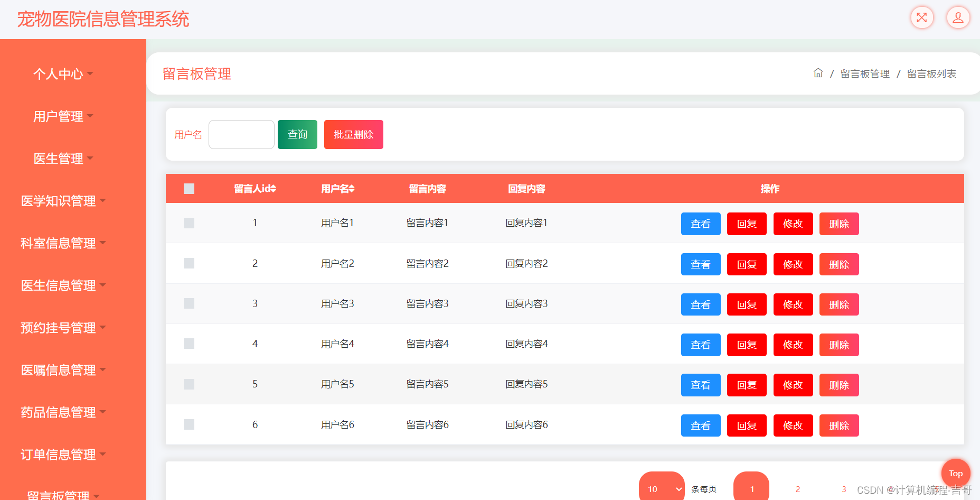Click 修改 for row 用户名4
980x500 pixels.
pyautogui.click(x=793, y=345)
